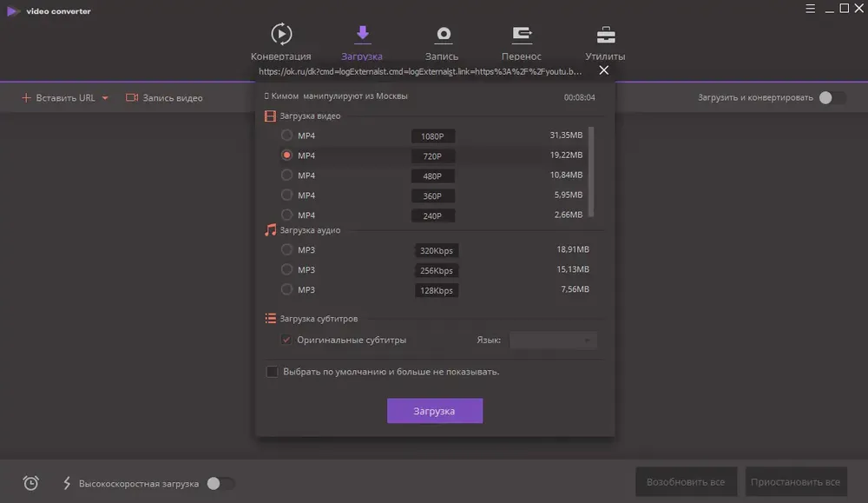The image size is (868, 503).
Task: Click the 320Kbps bitrate badge
Action: [x=437, y=250]
